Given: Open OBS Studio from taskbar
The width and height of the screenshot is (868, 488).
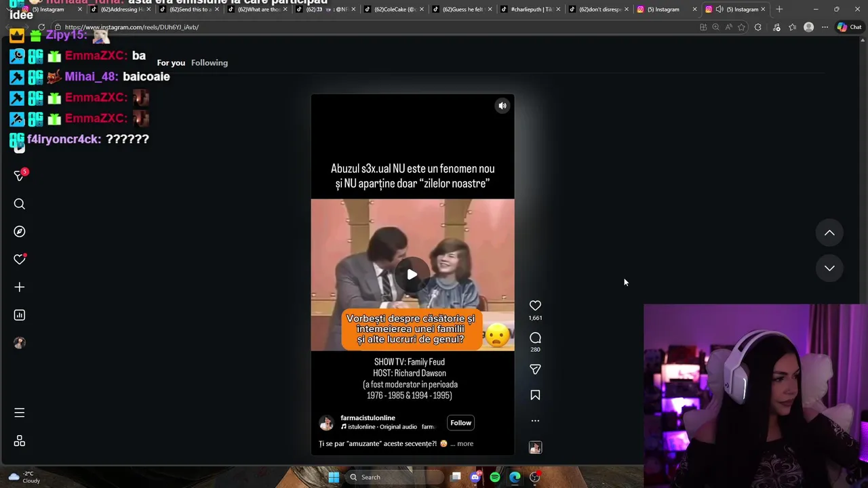Looking at the screenshot, I should pos(535,477).
